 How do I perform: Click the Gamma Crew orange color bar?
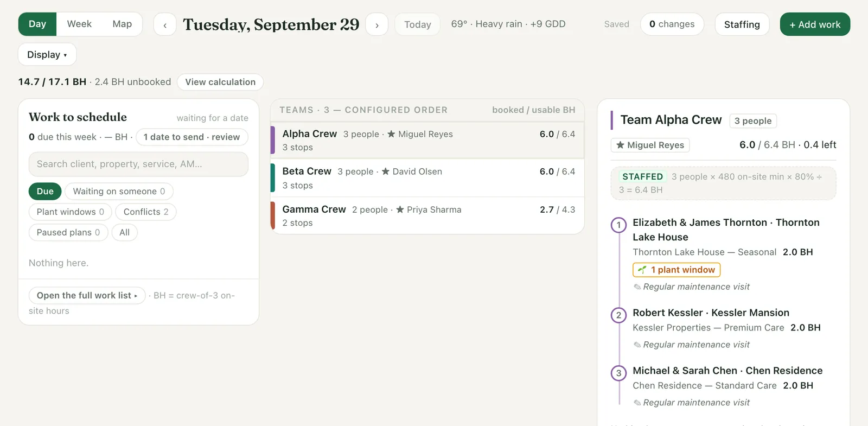[273, 215]
